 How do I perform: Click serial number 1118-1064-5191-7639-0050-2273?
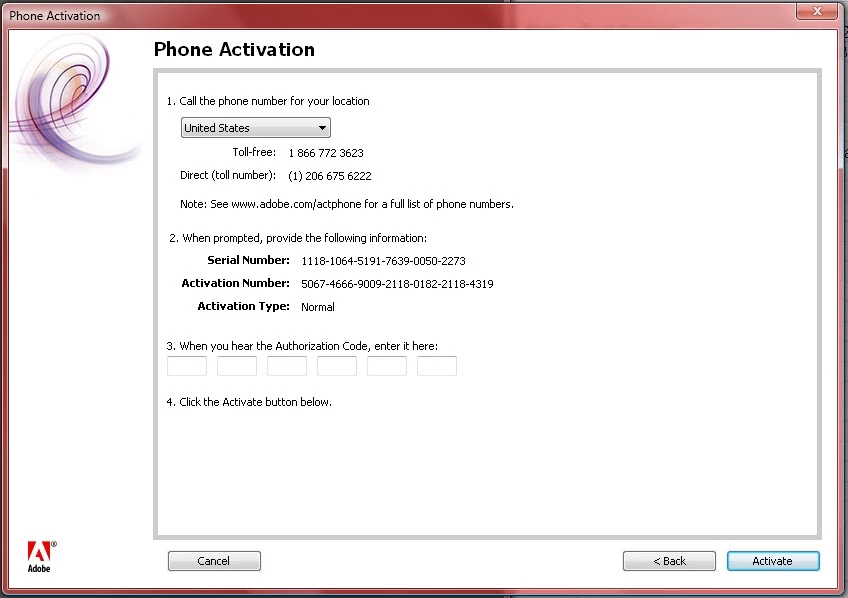[x=383, y=261]
